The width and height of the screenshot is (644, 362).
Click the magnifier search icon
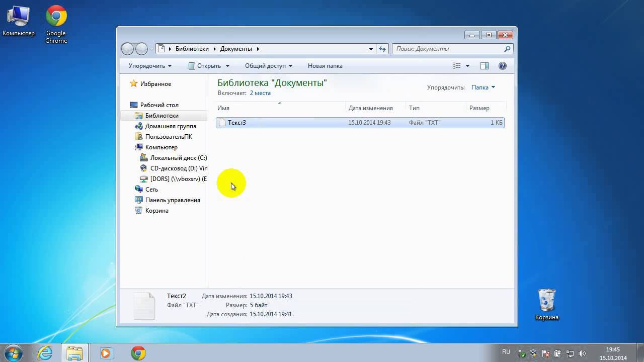(507, 49)
